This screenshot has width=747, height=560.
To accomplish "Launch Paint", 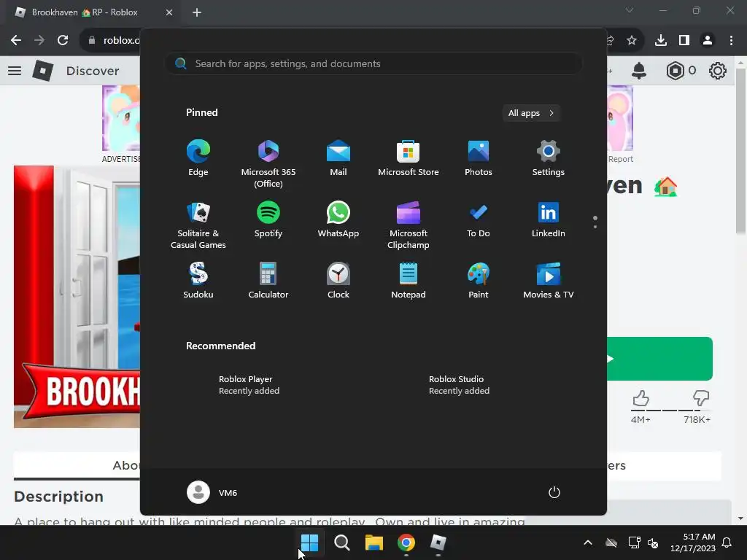I will click(x=479, y=281).
